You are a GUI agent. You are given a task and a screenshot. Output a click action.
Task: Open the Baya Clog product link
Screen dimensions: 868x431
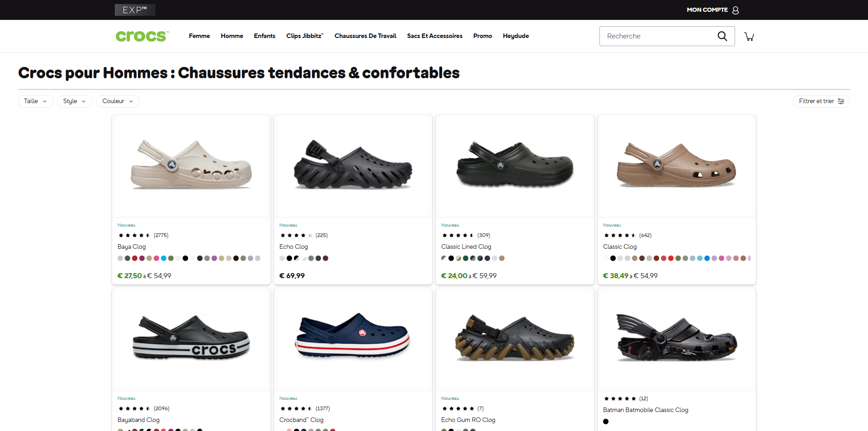coord(132,246)
